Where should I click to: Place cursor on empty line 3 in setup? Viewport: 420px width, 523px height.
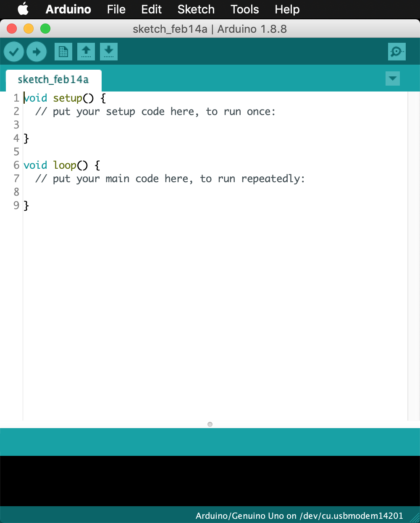pos(126,125)
